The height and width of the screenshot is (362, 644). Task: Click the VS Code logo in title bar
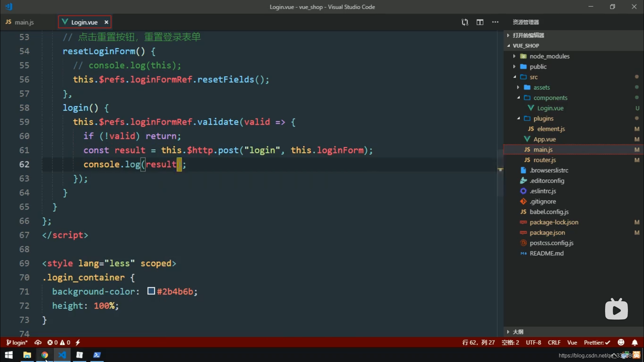click(9, 6)
